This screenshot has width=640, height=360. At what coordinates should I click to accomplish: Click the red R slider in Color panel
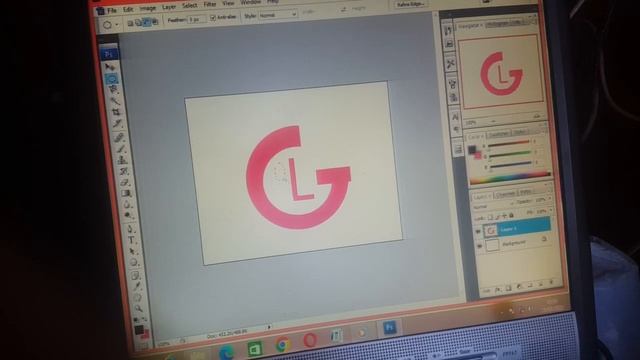[509, 144]
